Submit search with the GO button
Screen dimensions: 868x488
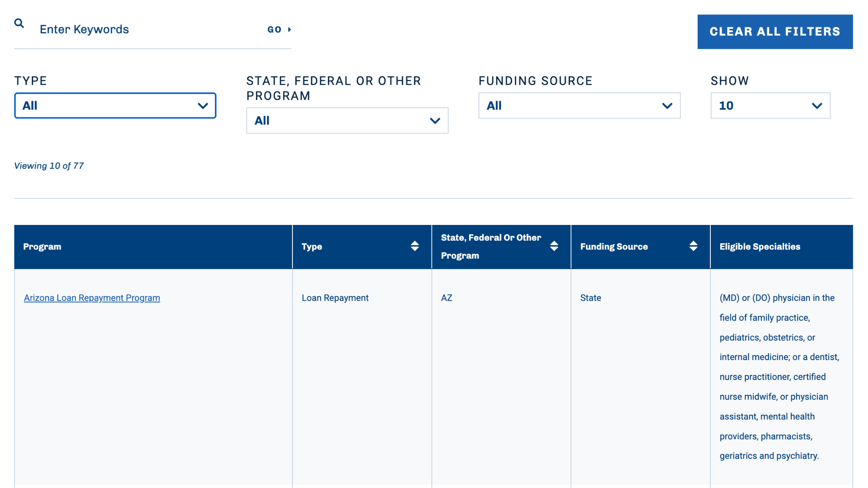pyautogui.click(x=279, y=30)
